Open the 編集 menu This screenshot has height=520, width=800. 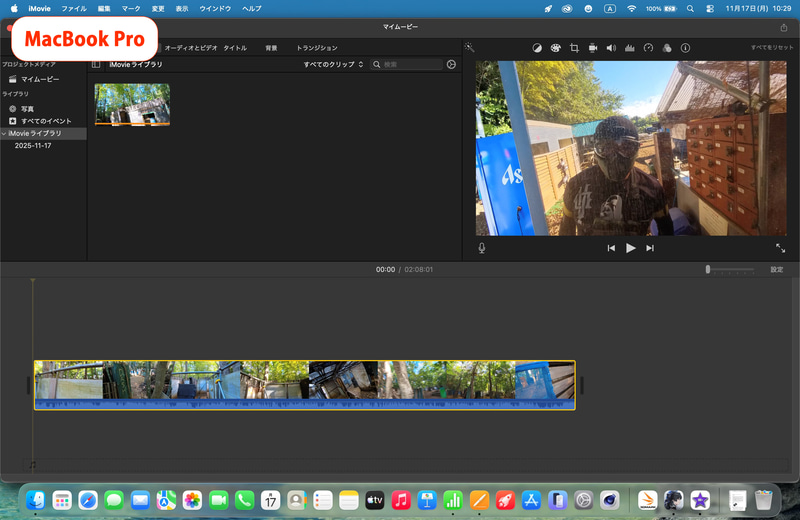pyautogui.click(x=104, y=9)
